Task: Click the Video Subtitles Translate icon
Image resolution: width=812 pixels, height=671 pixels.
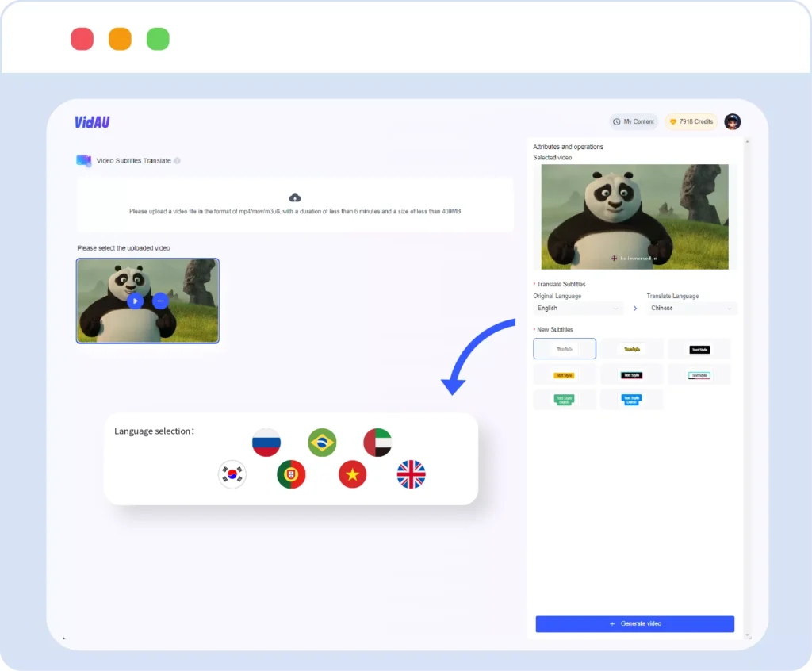Action: coord(83,161)
